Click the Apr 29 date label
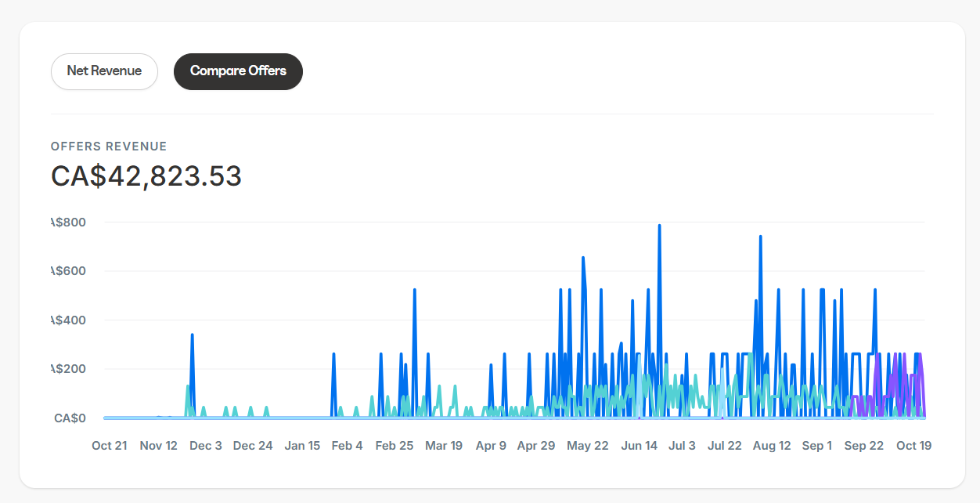This screenshot has height=503, width=980. tap(536, 446)
